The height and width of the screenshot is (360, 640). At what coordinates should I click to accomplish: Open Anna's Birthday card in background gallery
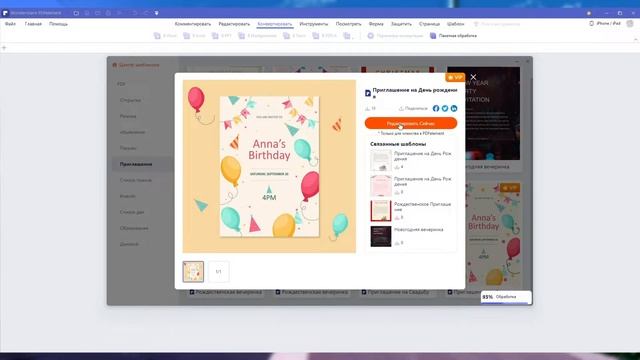493,234
